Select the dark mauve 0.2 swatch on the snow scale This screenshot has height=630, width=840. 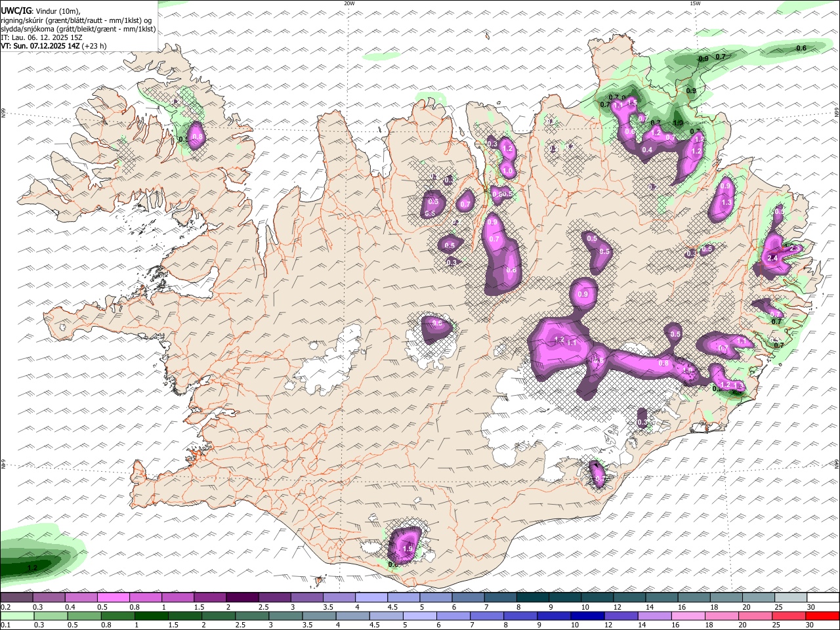[x=16, y=598]
